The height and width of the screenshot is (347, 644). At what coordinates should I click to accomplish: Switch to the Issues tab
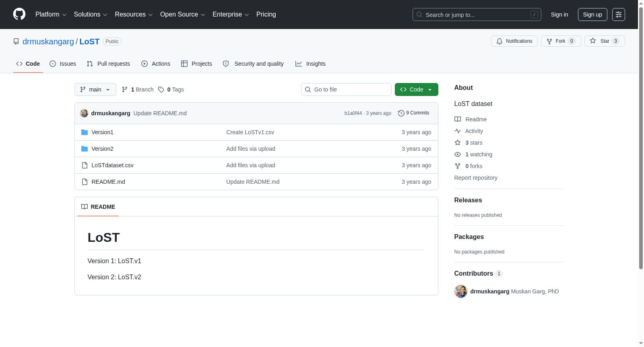click(63, 64)
